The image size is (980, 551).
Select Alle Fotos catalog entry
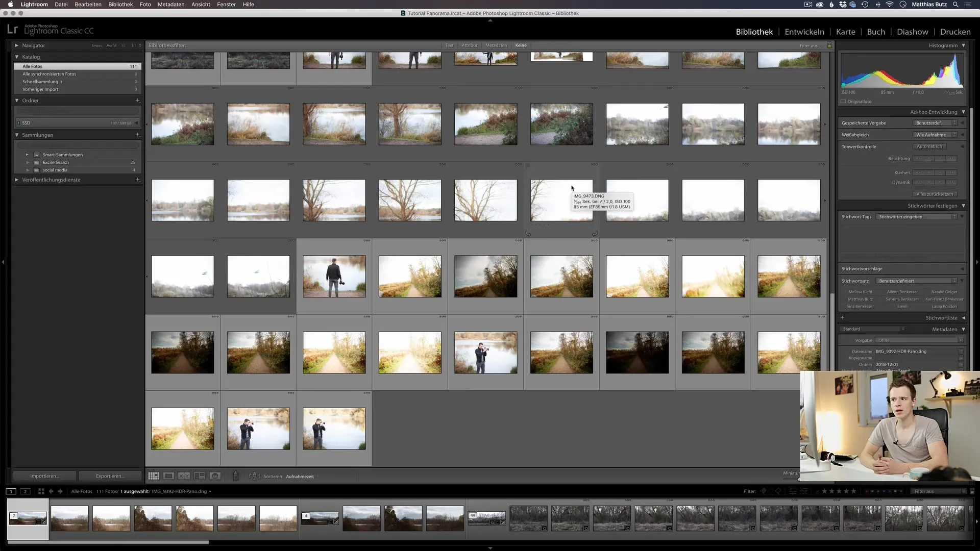click(x=77, y=66)
